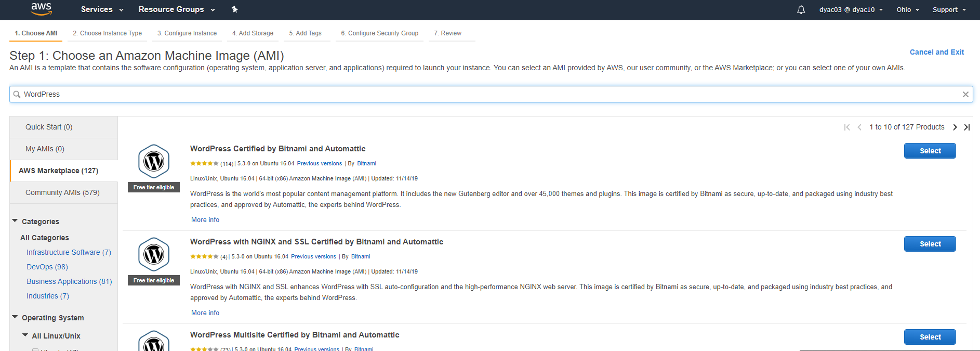Open the Ohio region dropdown

[908, 9]
